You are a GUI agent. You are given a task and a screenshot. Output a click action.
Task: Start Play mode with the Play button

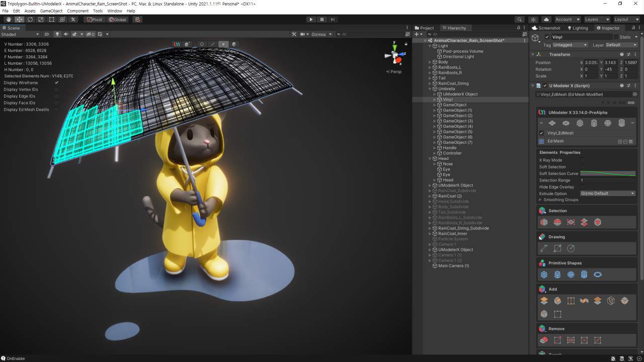point(311,20)
